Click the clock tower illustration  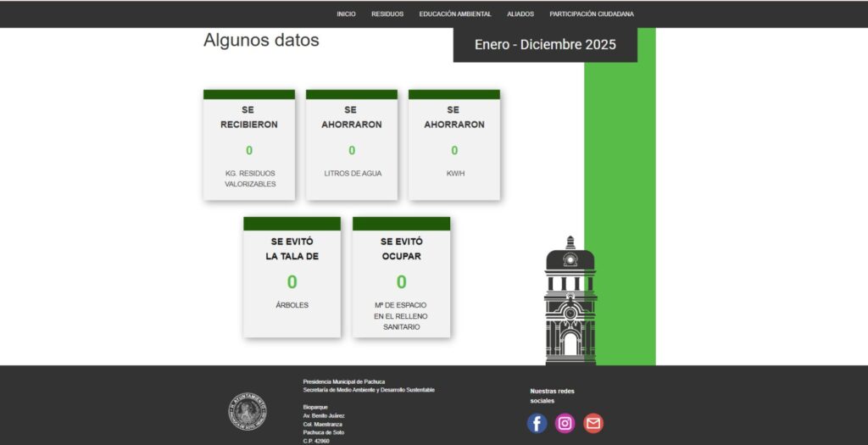click(570, 301)
